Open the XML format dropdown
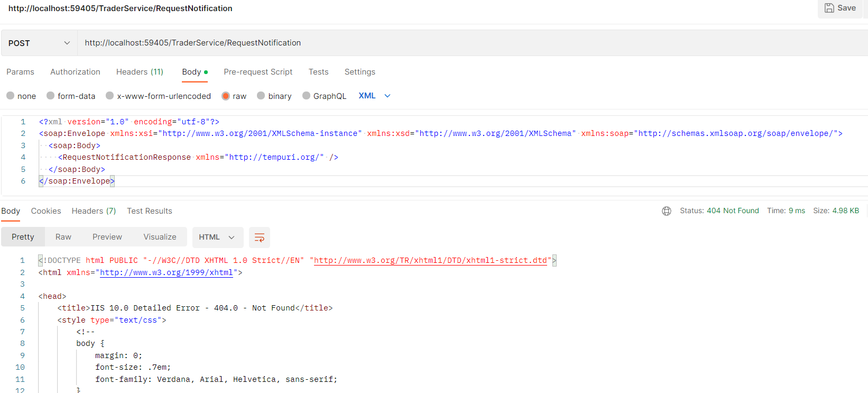 tap(374, 96)
